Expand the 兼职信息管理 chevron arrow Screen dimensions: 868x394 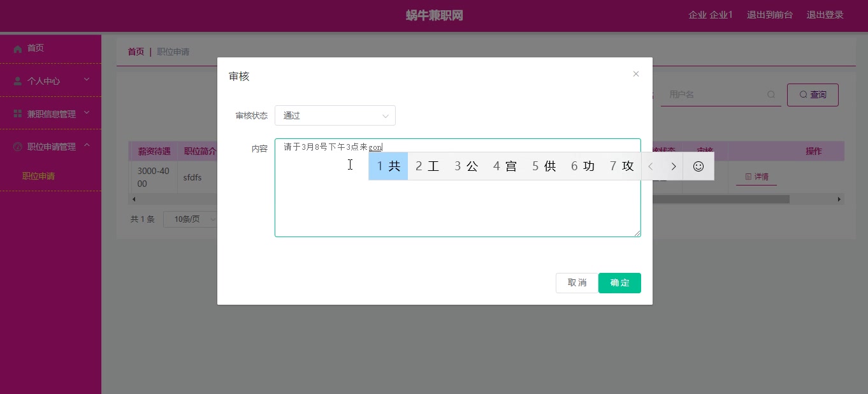(87, 113)
